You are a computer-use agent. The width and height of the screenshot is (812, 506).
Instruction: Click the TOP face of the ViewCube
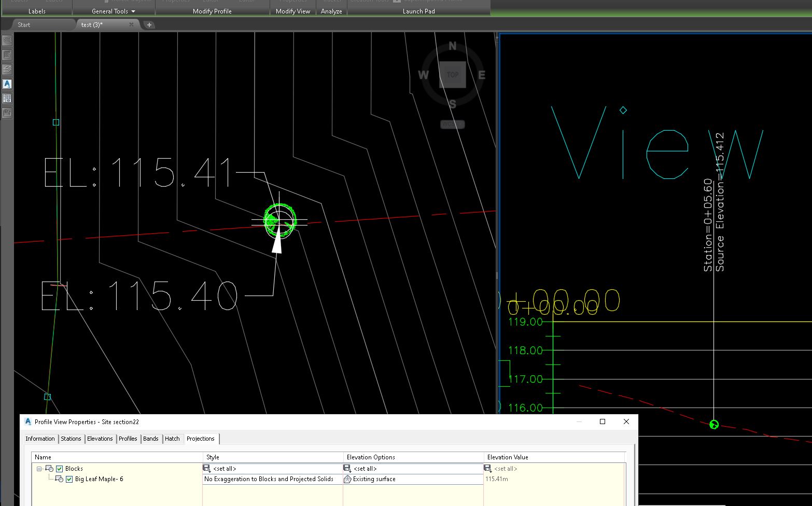coord(452,74)
